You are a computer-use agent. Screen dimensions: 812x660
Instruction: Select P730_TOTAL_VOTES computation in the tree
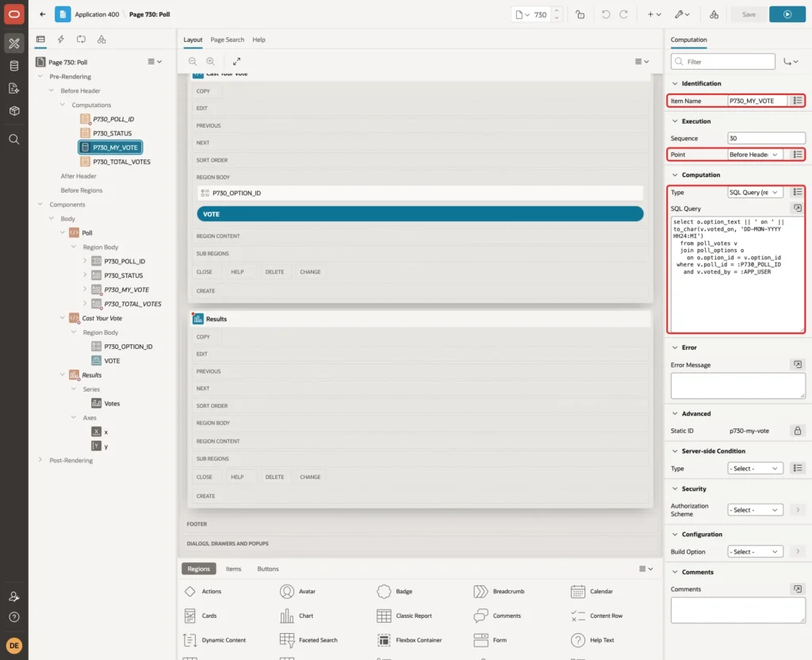[121, 162]
